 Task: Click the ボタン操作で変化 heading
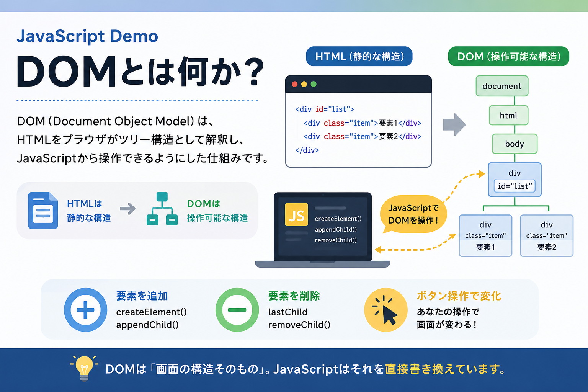click(459, 296)
